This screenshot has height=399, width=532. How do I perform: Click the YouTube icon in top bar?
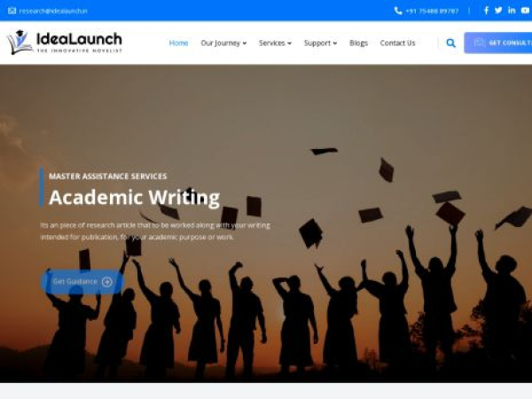tap(525, 11)
